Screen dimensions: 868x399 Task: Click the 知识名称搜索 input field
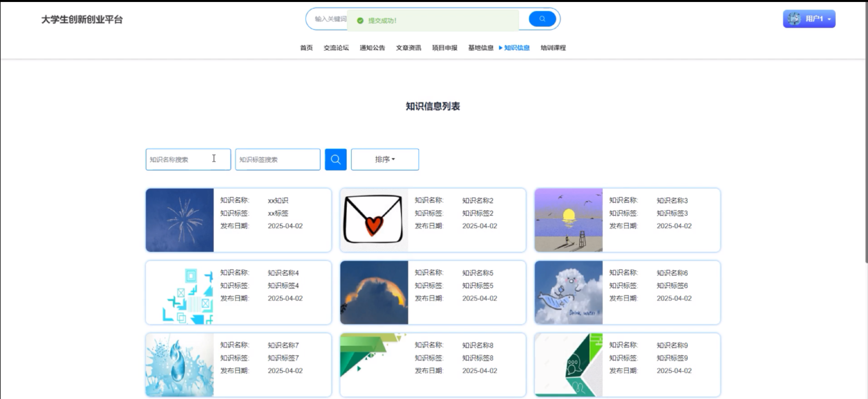coord(188,159)
